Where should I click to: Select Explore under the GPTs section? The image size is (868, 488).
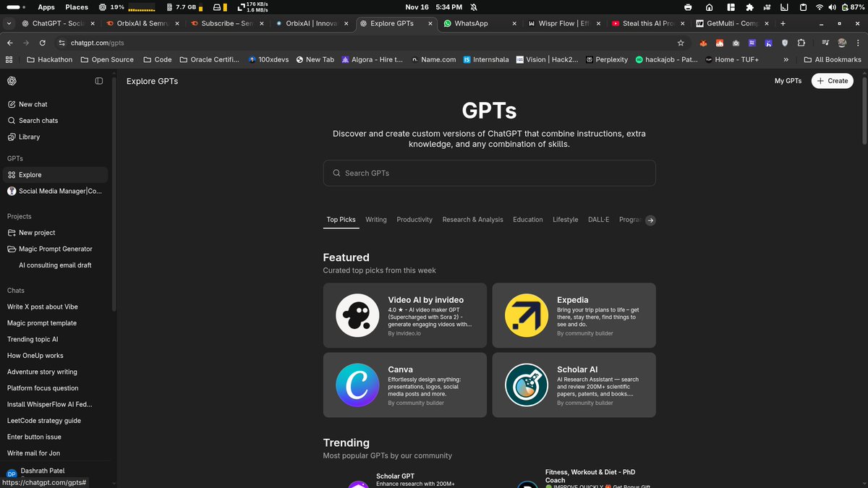(55, 174)
